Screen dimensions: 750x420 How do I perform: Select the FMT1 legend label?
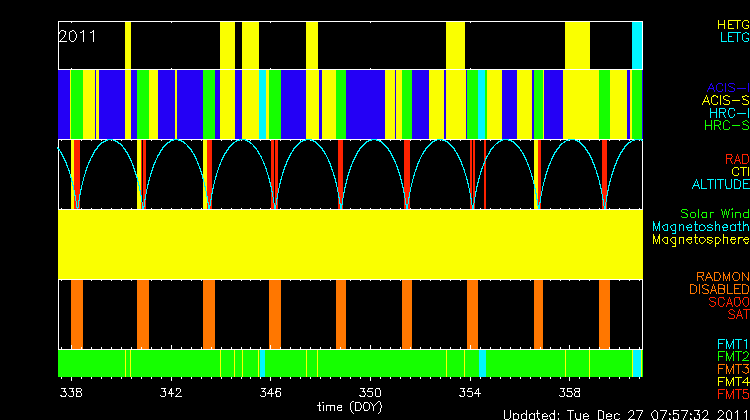click(x=731, y=343)
